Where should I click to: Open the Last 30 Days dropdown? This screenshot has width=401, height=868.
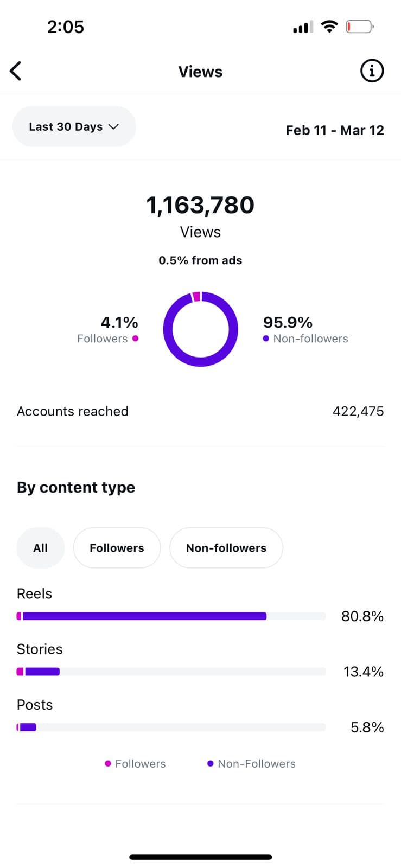tap(74, 126)
